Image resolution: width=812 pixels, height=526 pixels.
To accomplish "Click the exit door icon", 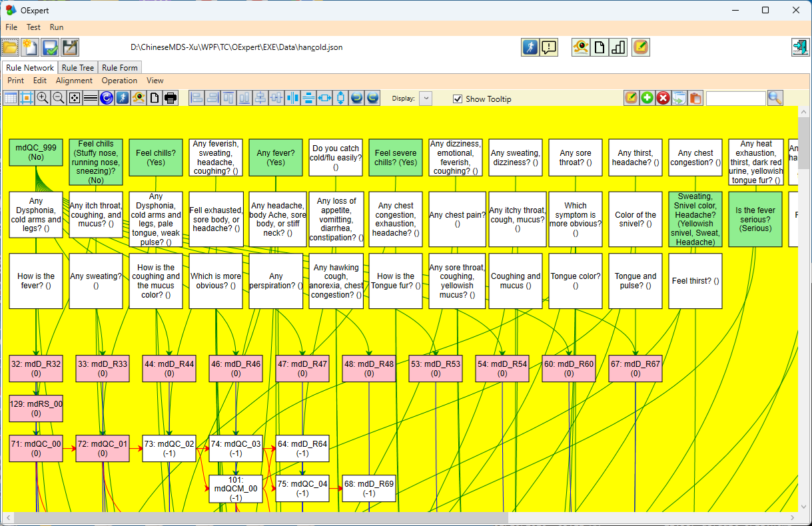I will coord(799,47).
